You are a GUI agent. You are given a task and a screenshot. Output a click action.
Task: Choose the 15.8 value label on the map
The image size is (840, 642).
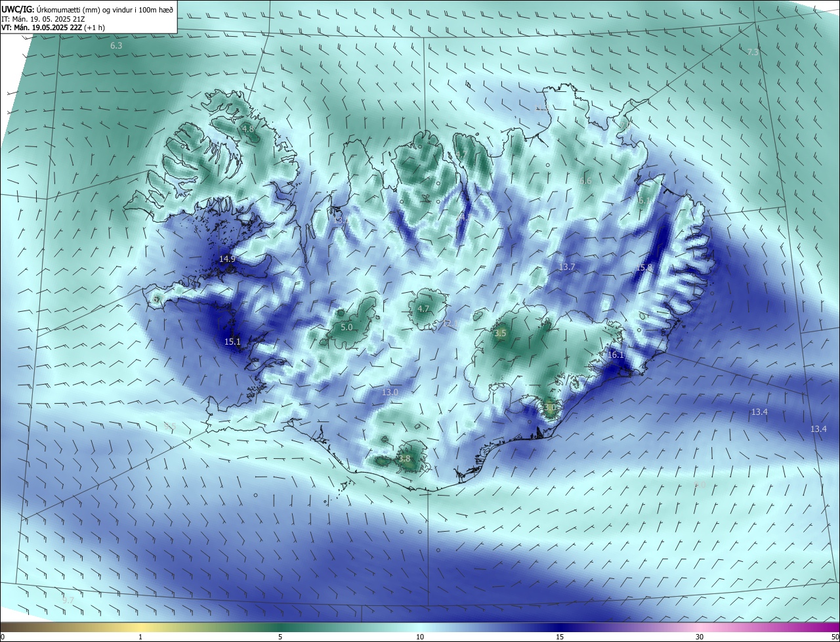point(644,267)
